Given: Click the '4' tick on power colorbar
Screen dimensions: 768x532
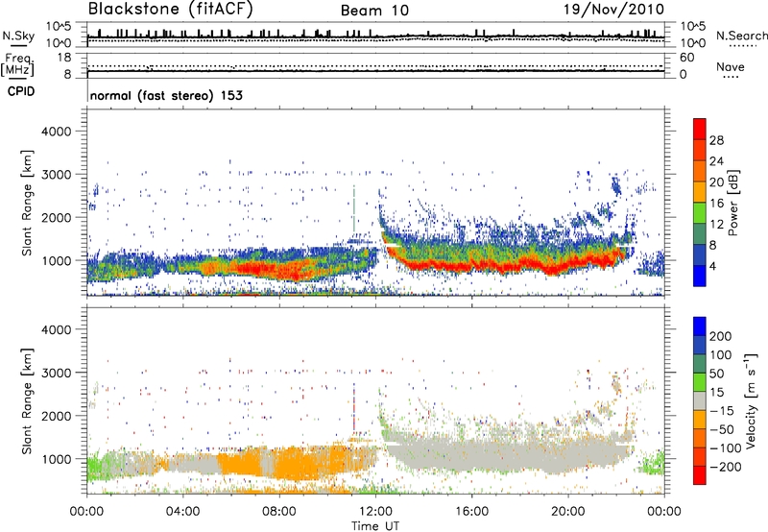Looking at the screenshot, I should [712, 266].
